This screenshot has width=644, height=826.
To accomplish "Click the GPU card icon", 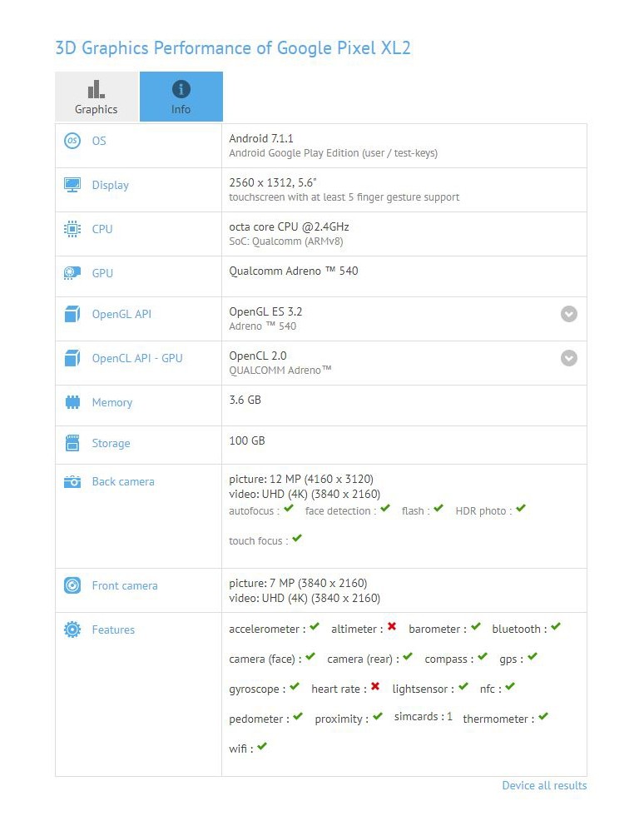I will (x=72, y=273).
